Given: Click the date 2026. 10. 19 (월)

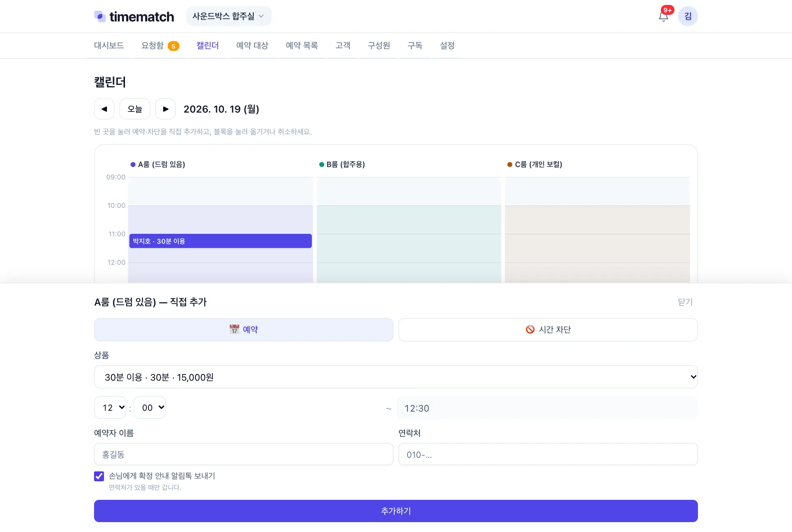Looking at the screenshot, I should tap(221, 109).
